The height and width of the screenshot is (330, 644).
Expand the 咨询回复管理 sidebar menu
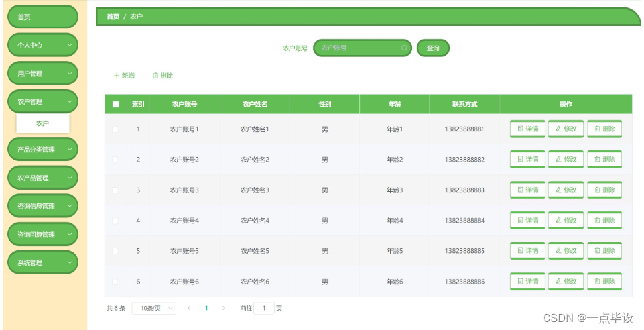[42, 235]
